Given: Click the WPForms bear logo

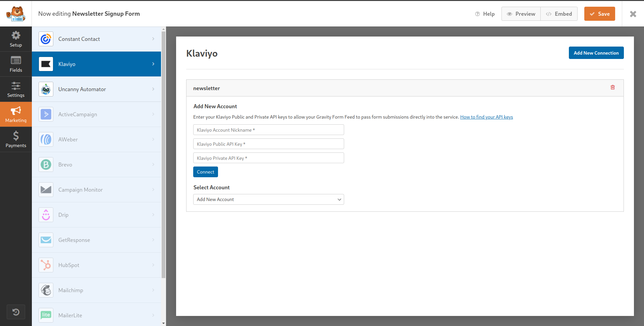Looking at the screenshot, I should point(16,14).
